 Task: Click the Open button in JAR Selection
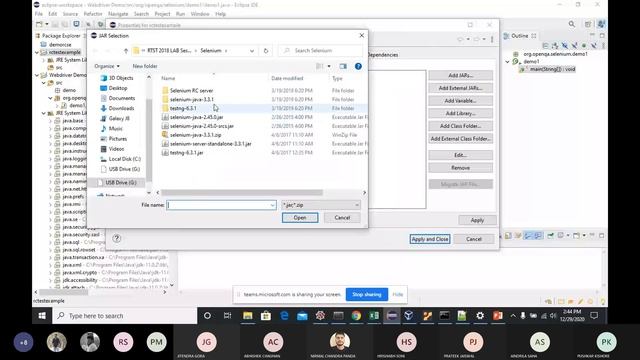point(300,218)
